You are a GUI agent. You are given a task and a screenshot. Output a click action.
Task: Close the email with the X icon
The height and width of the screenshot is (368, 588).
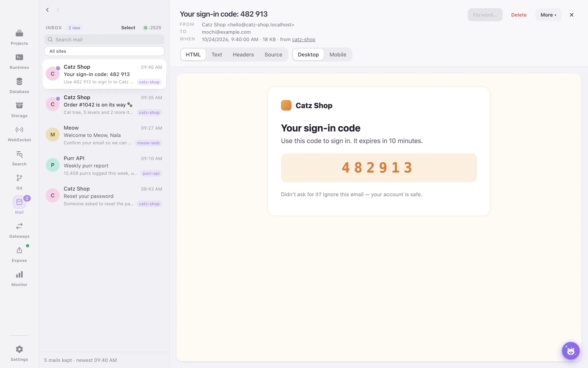pos(572,15)
